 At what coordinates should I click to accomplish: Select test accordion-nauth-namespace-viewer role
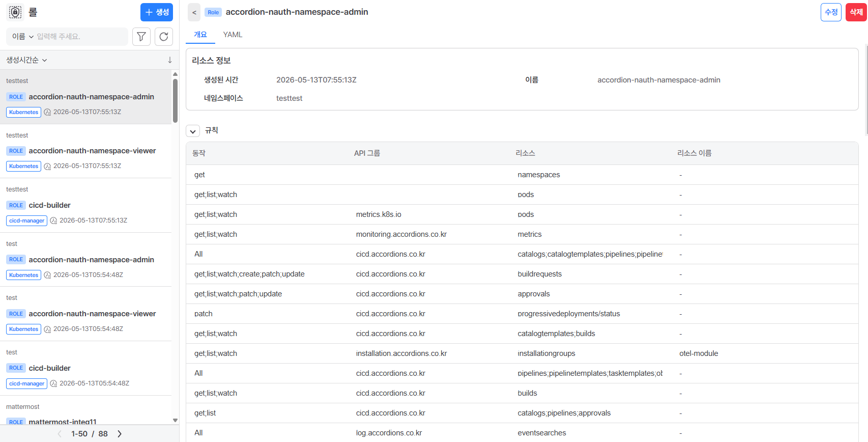point(85,314)
